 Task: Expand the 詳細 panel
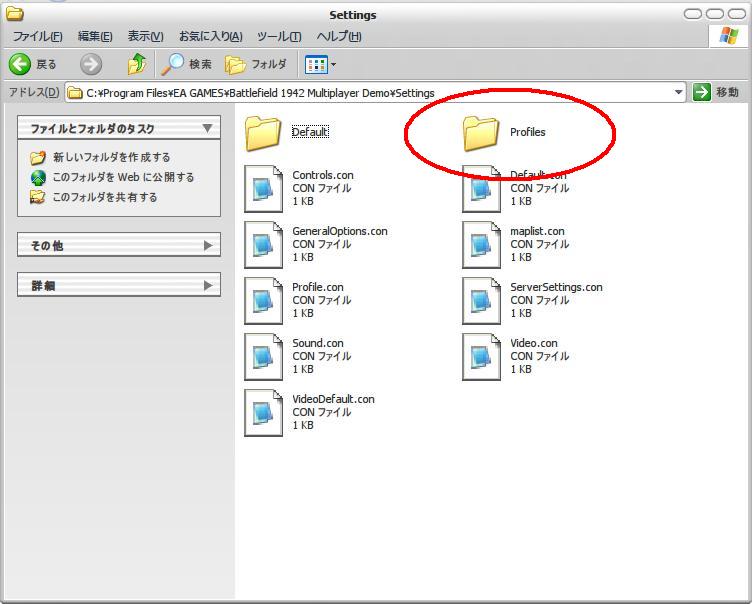[x=208, y=285]
